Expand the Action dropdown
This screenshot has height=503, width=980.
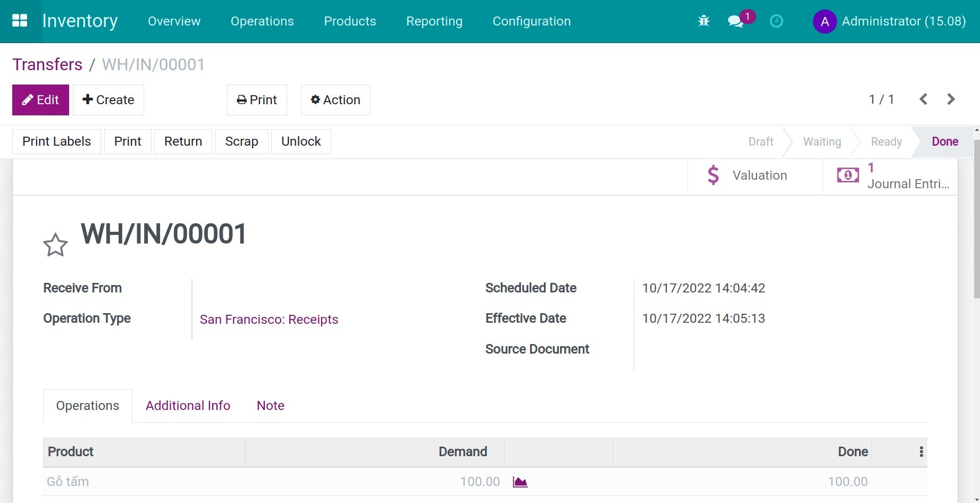336,100
